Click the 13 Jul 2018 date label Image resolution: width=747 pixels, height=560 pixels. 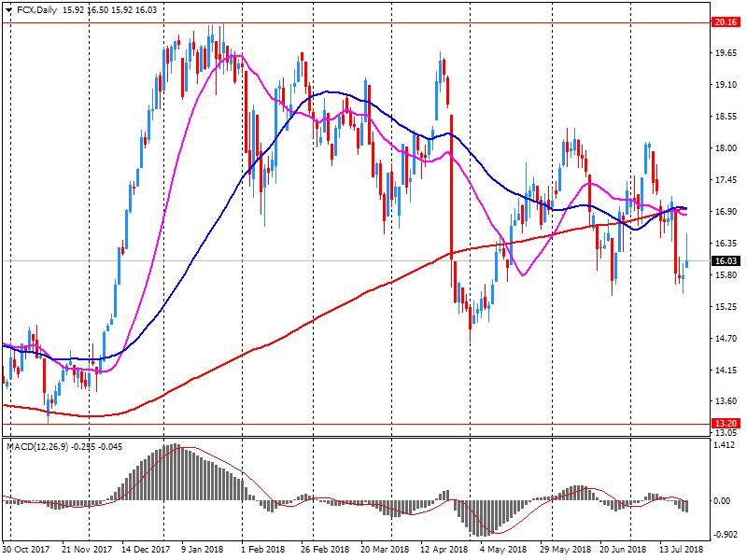(681, 550)
